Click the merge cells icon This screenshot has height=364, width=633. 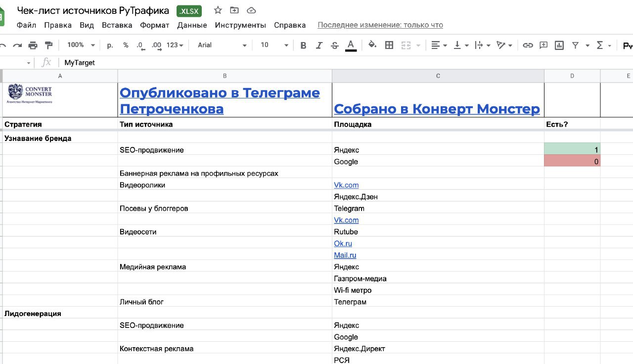406,45
